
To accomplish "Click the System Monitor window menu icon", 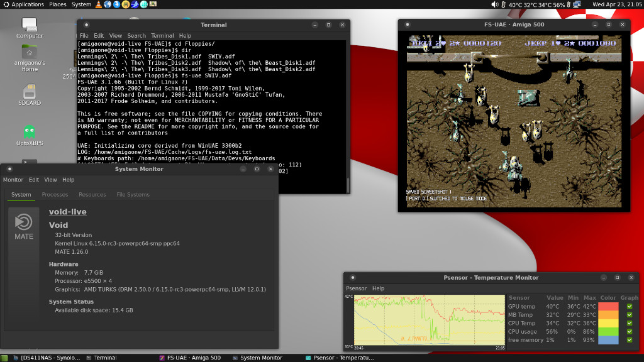I will pyautogui.click(x=10, y=169).
